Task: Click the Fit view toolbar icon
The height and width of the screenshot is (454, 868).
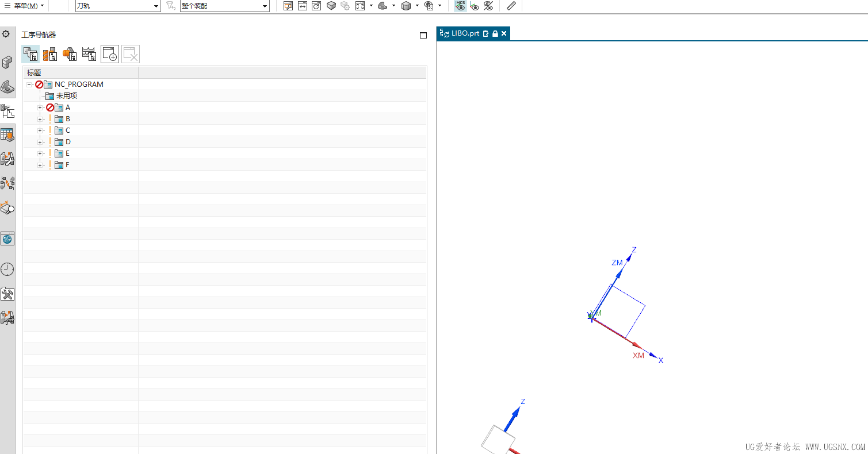Action: (x=360, y=6)
